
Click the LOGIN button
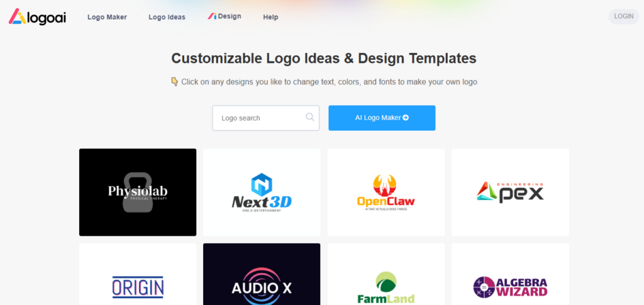pyautogui.click(x=623, y=16)
